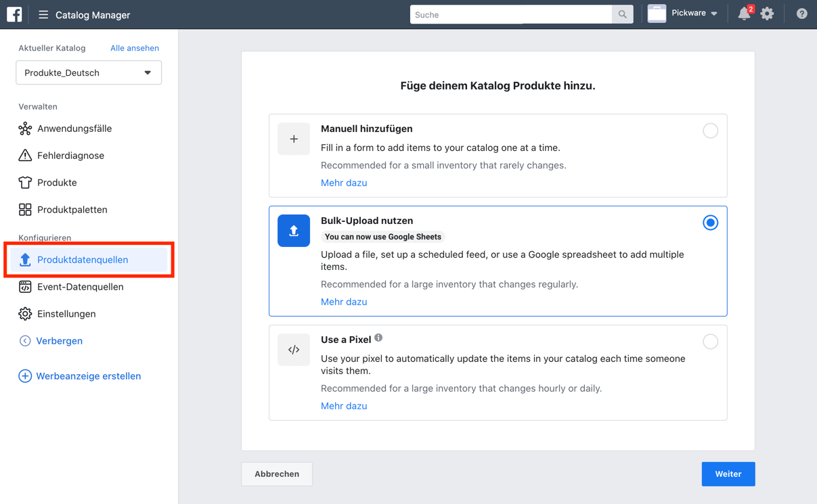817x504 pixels.
Task: Open Mehr dazu link under Manuell hinzufügen
Action: tap(344, 183)
